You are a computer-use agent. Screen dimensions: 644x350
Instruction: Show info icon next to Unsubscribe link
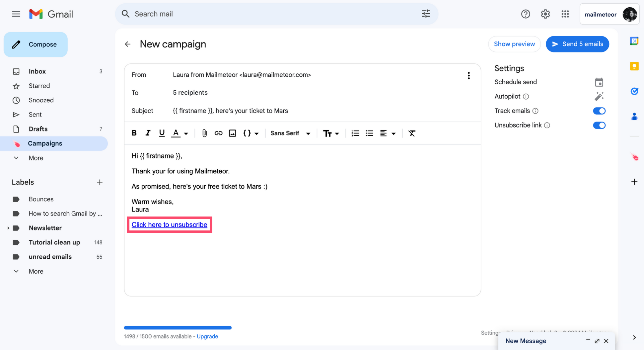coord(547,125)
